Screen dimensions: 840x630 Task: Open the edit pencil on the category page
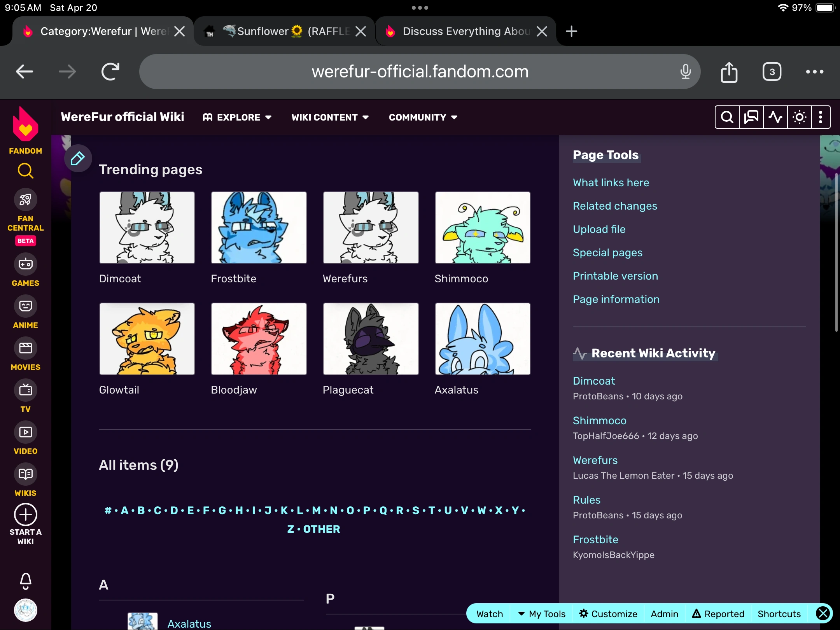pos(78,158)
